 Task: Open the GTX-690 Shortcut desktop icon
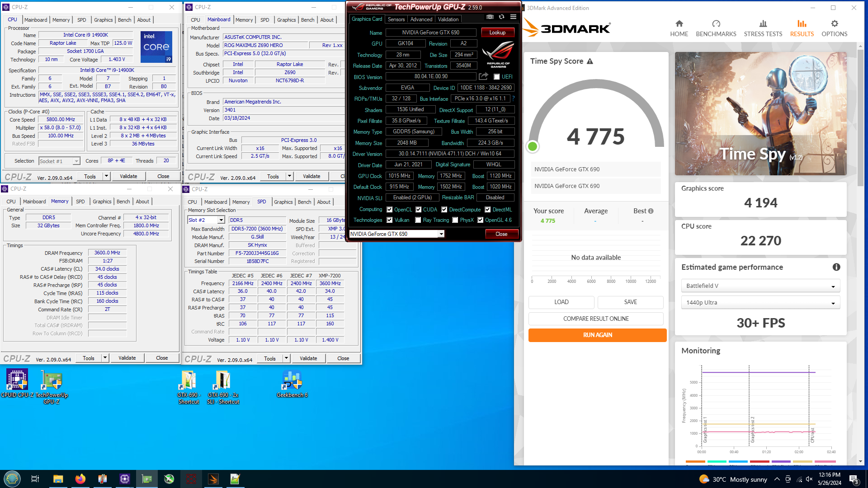click(189, 387)
